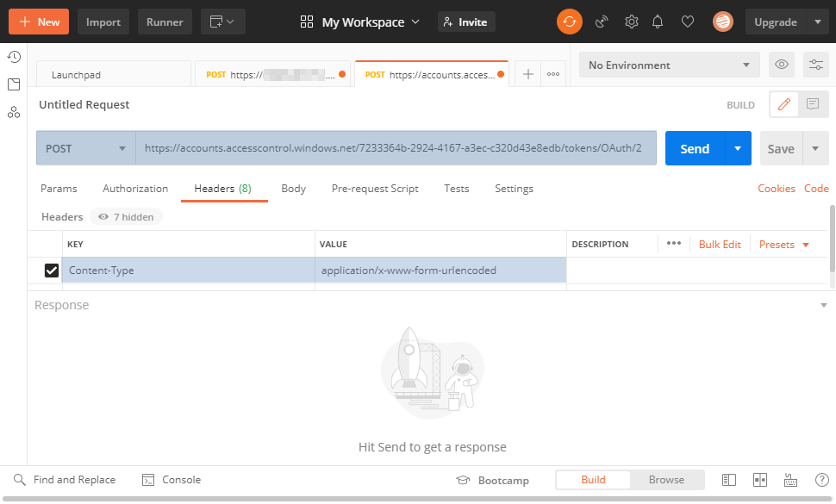Open the Collections sidebar icon
836x504 pixels.
click(x=14, y=84)
